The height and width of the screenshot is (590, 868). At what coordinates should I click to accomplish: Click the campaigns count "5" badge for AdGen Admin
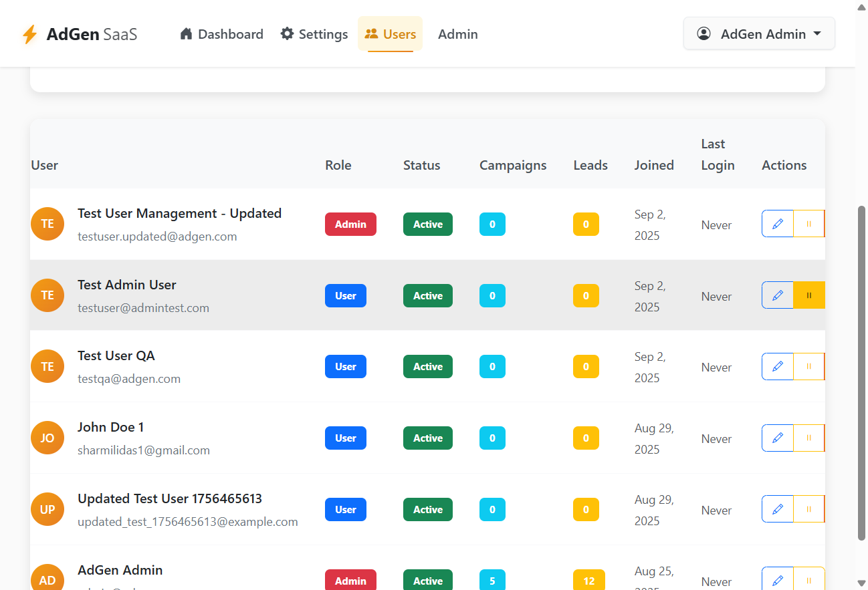tap(492, 580)
